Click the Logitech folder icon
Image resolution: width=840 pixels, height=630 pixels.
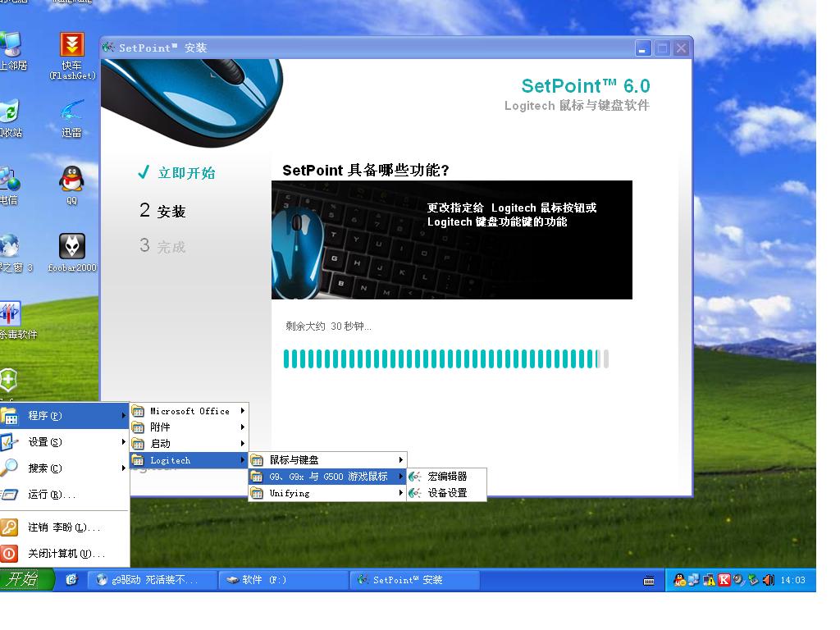click(138, 460)
